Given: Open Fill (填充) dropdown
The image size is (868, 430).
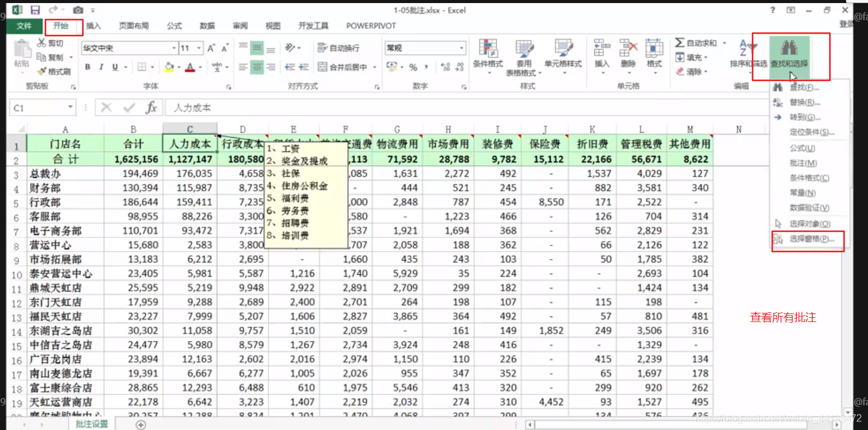Looking at the screenshot, I should click(692, 57).
